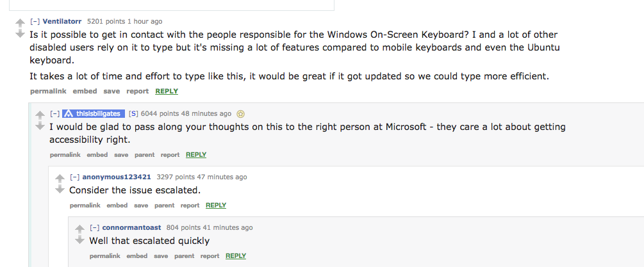Upvote Ventilatorr's comment
The width and height of the screenshot is (644, 267).
coord(20,23)
